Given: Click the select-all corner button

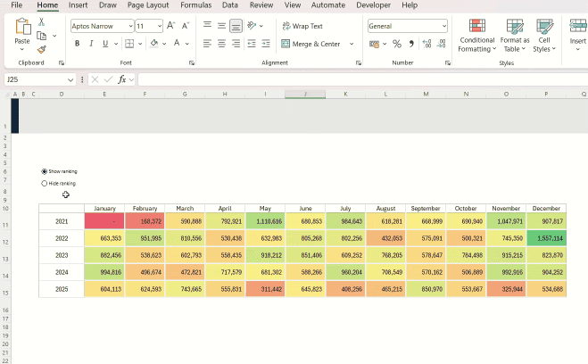Looking at the screenshot, I should click(x=5, y=94).
